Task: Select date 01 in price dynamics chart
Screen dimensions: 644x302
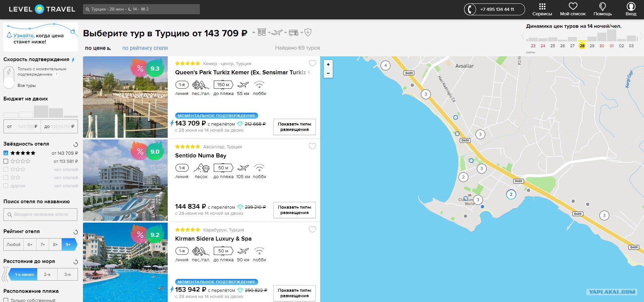Action: [x=611, y=45]
